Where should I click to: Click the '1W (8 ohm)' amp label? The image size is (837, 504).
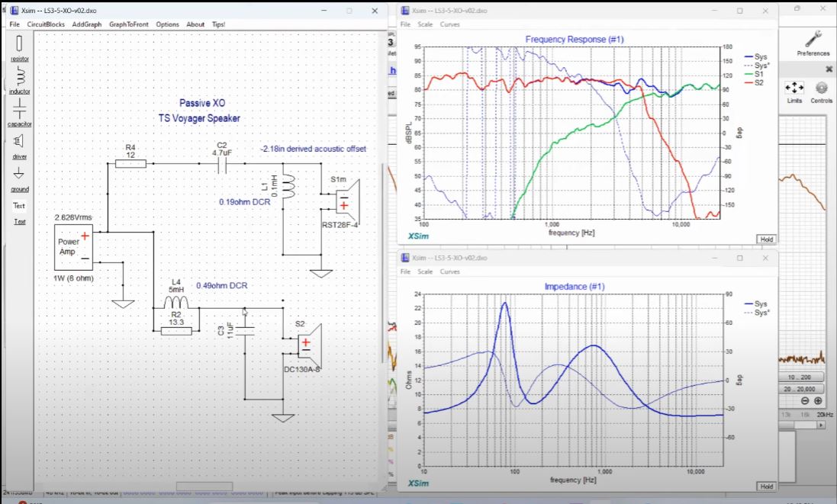74,278
